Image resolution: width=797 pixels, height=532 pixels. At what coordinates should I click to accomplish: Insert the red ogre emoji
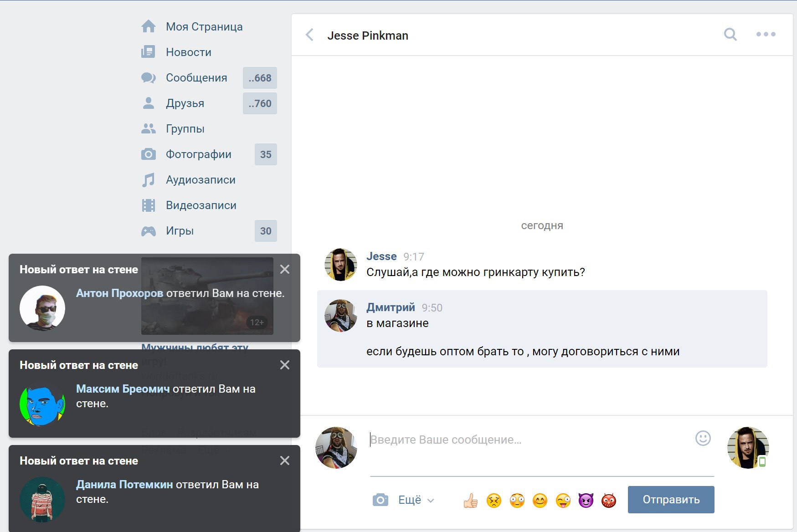[609, 501]
